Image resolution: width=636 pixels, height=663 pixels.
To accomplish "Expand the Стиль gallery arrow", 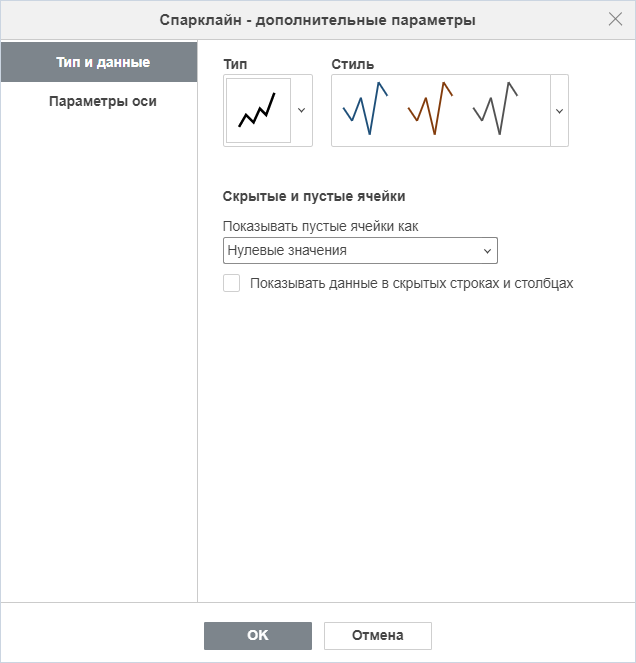I will (x=559, y=111).
